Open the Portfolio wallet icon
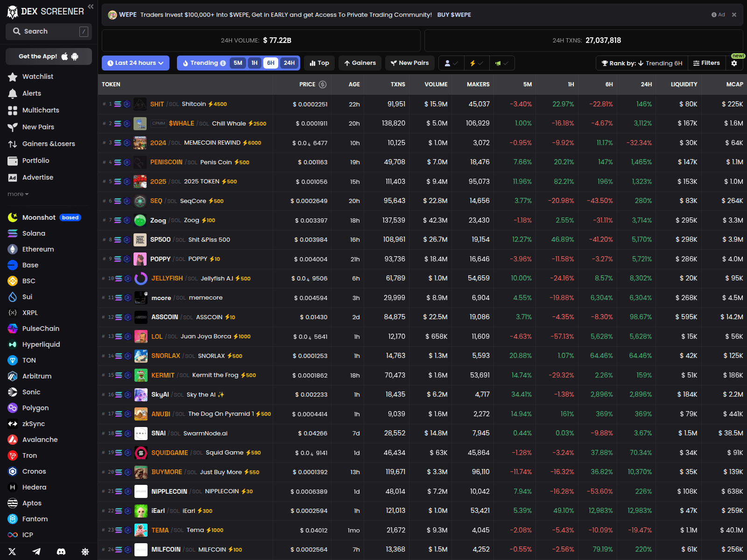 (13, 161)
